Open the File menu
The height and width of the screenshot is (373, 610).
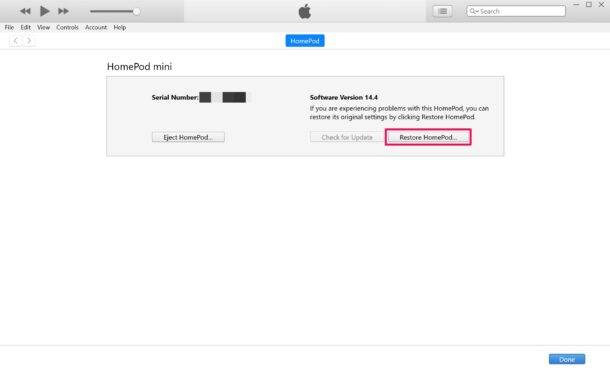pyautogui.click(x=9, y=27)
